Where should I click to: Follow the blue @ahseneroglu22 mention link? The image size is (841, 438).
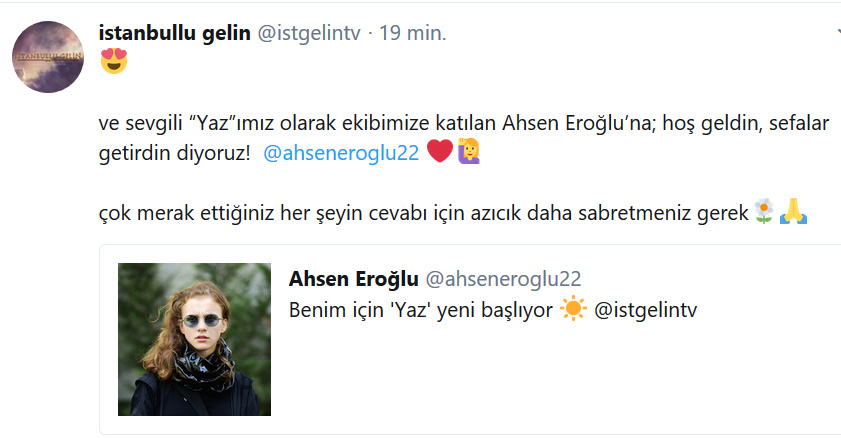coord(341,153)
